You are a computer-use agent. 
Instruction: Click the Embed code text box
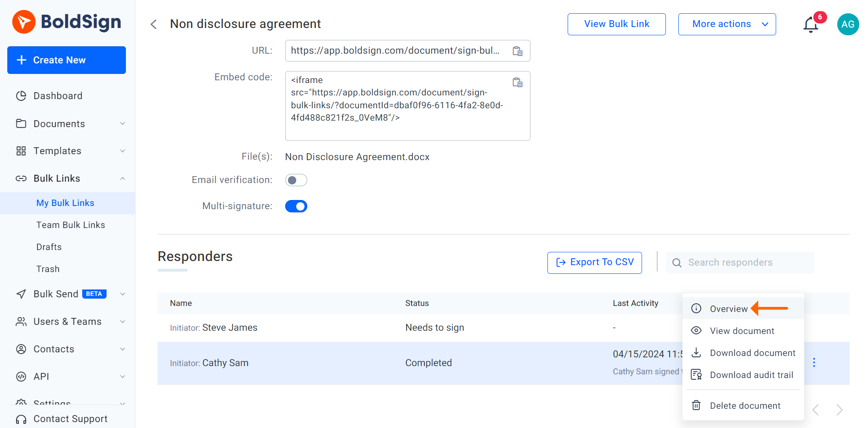point(407,106)
